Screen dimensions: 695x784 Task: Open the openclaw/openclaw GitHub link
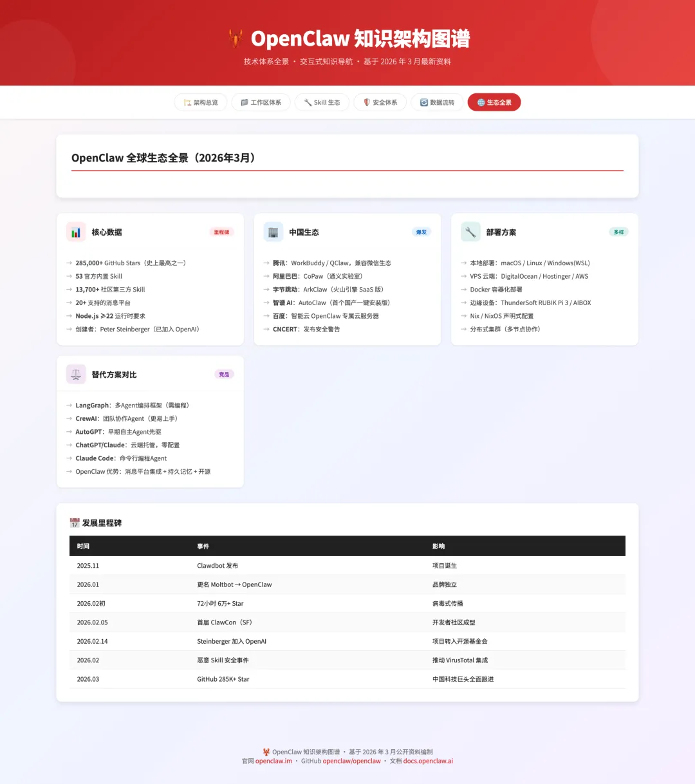coord(351,761)
